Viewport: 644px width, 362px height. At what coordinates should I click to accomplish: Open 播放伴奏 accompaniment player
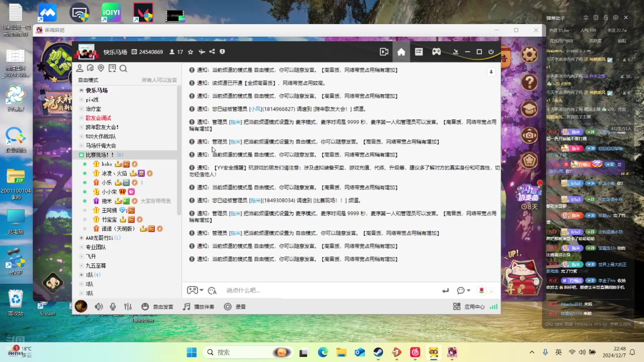tap(198, 307)
